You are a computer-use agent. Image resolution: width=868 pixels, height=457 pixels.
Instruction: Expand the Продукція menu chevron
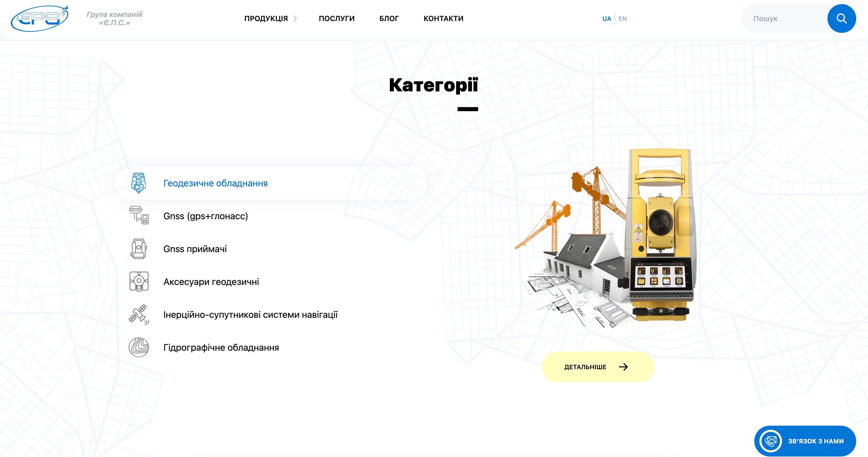click(295, 19)
